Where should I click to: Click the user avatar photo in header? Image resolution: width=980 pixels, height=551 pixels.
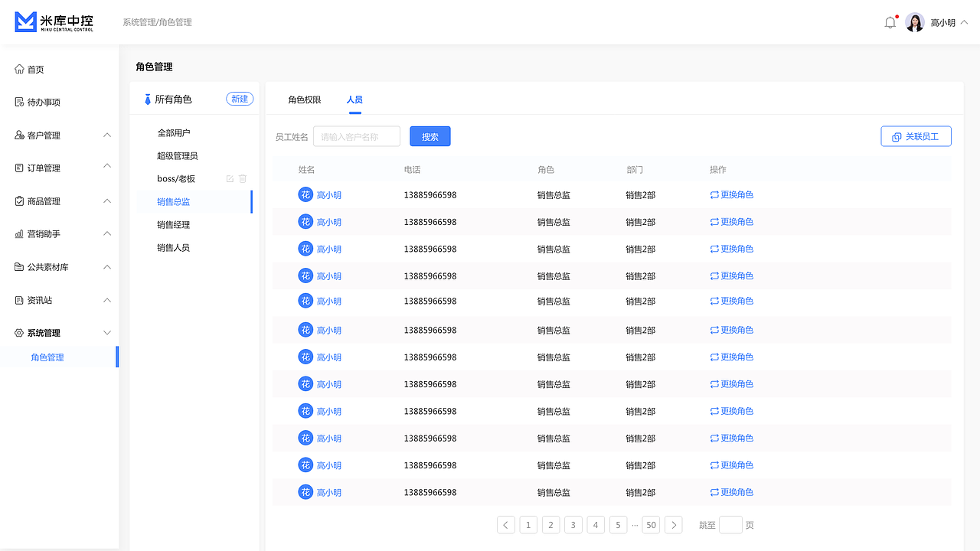915,23
